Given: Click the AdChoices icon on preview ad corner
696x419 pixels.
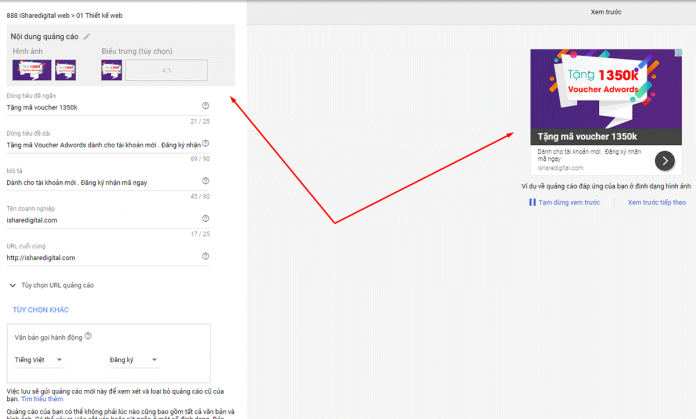Looking at the screenshot, I should click(x=676, y=53).
